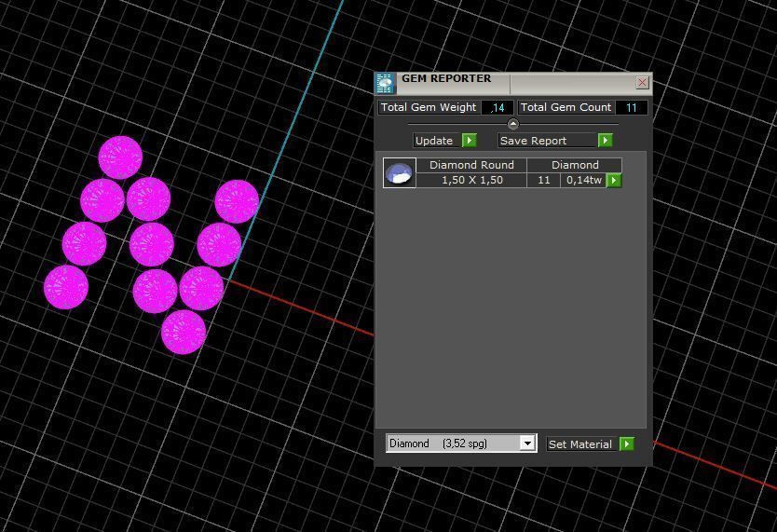777x532 pixels.
Task: Click the GEM REPORTER title bar
Action: pos(515,83)
